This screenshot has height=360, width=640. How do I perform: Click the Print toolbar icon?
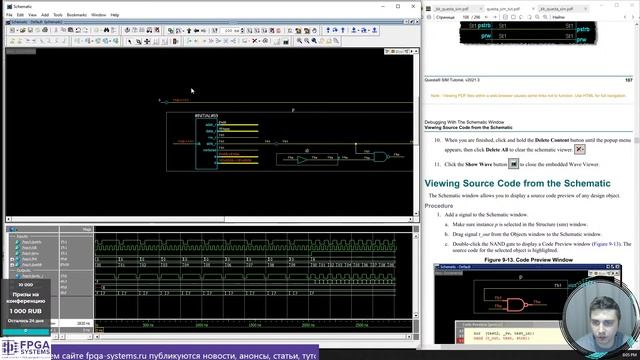pos(45,30)
